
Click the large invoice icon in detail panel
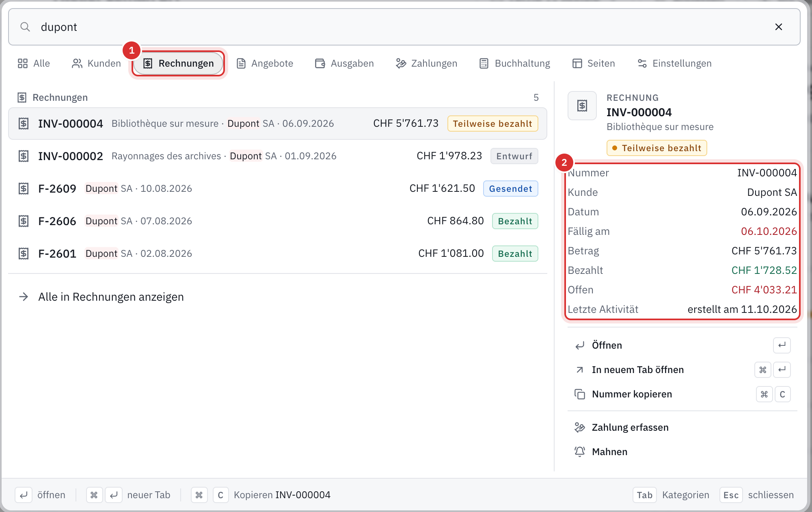click(x=582, y=106)
